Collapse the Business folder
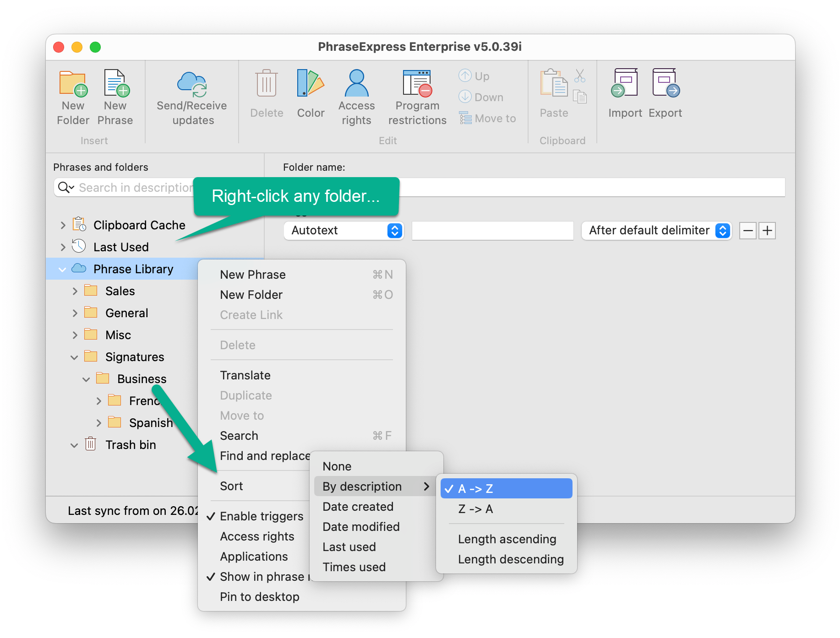 coord(86,379)
